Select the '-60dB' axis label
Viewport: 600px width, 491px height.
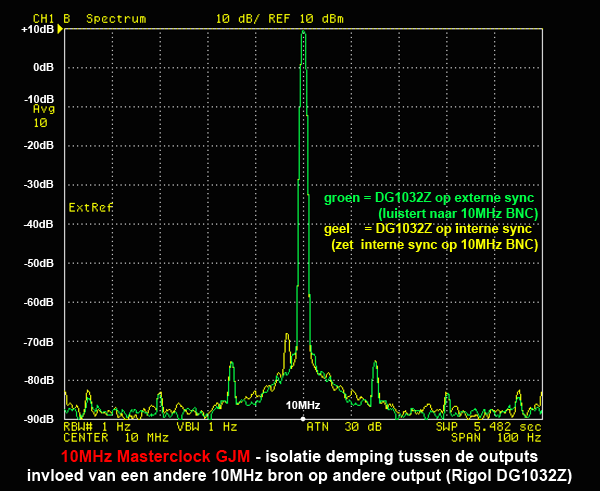click(39, 302)
